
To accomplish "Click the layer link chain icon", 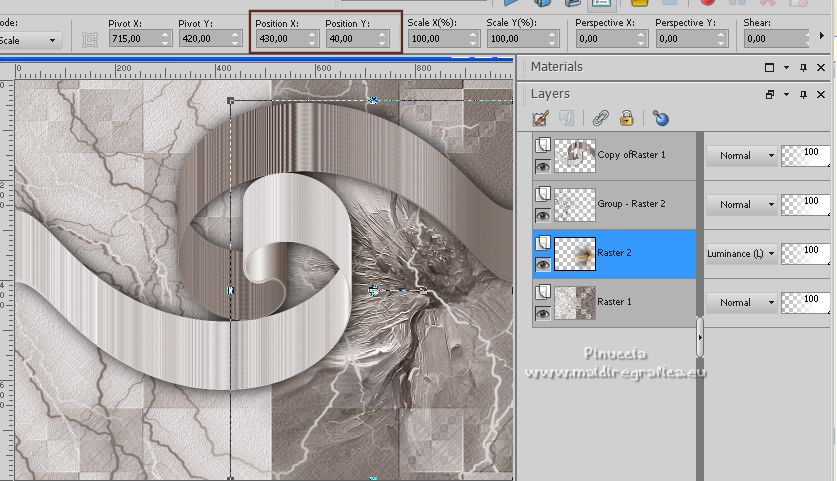I will tap(599, 118).
